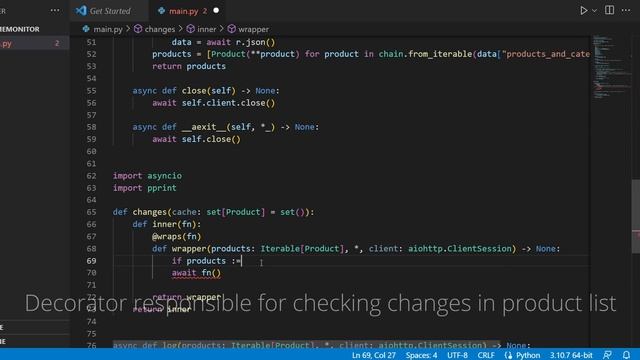The width and height of the screenshot is (640, 360).
Task: Open editor More Actions ellipsis
Action: [626, 11]
